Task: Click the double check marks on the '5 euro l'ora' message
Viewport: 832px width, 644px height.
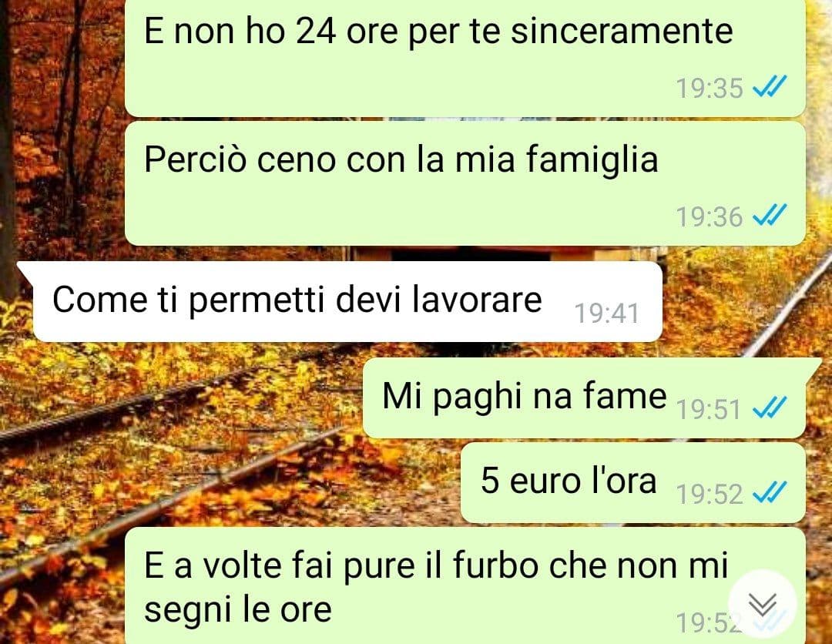Action: 770,491
